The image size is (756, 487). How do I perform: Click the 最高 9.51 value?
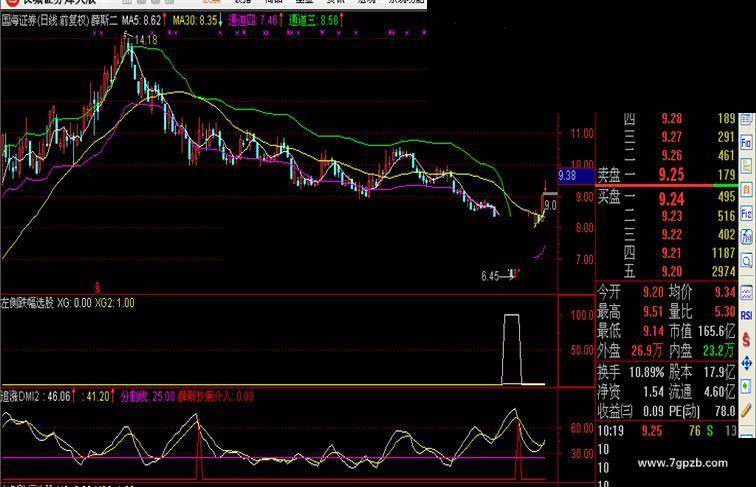(x=653, y=311)
